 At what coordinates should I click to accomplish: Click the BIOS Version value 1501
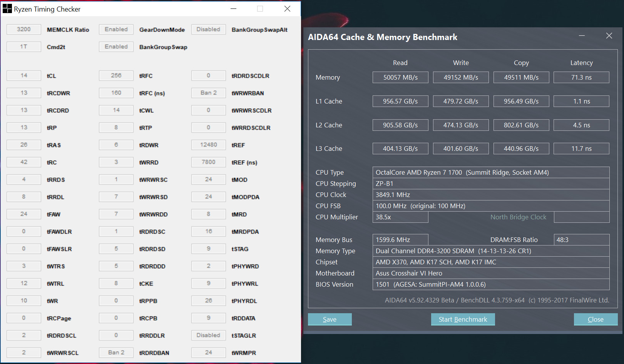[491, 284]
